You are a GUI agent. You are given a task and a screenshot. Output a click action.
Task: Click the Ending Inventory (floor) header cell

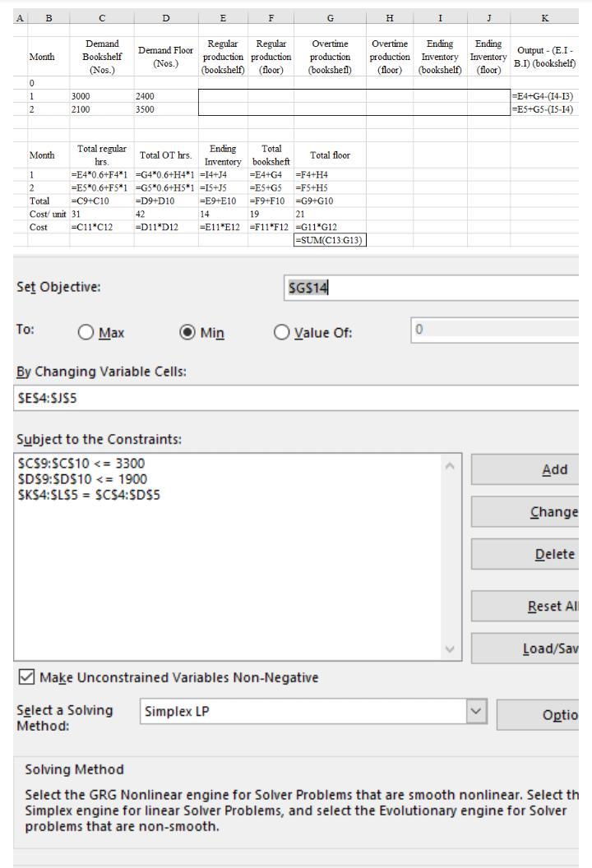point(488,57)
